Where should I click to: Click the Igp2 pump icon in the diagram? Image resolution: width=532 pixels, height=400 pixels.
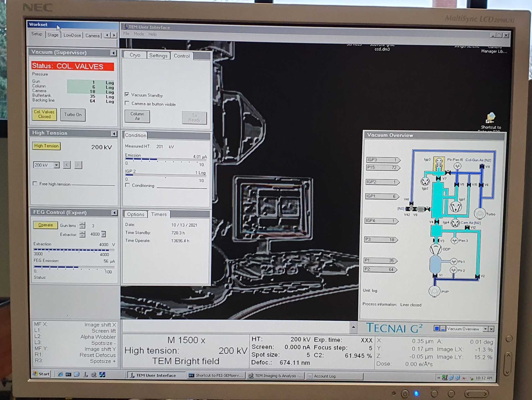425,182
